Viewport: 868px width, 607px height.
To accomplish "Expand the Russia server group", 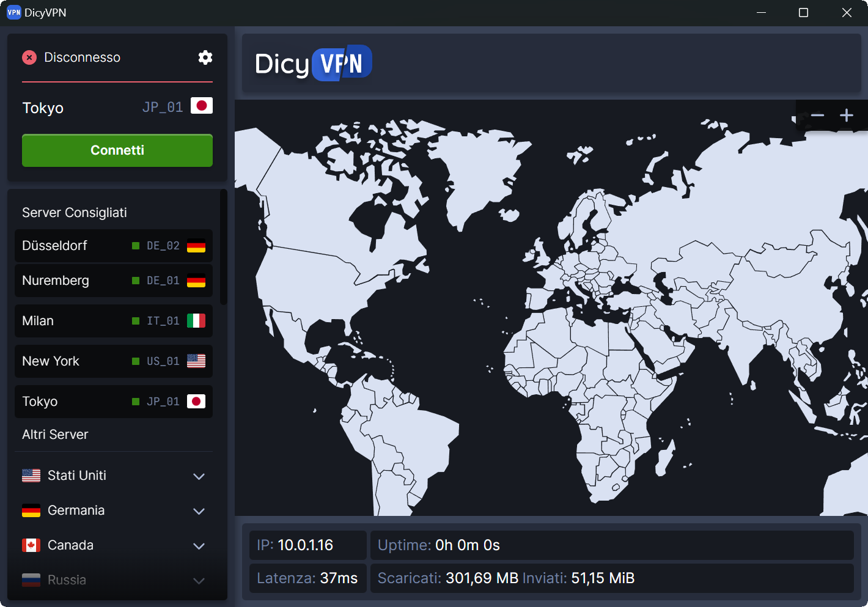I will point(199,581).
